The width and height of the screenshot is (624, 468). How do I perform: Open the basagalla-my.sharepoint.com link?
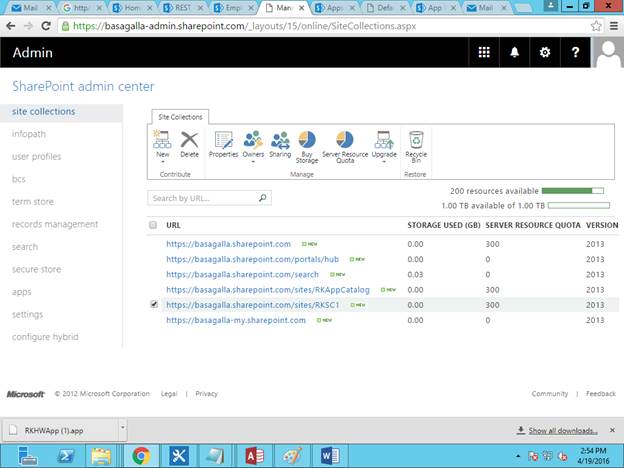pyautogui.click(x=236, y=320)
